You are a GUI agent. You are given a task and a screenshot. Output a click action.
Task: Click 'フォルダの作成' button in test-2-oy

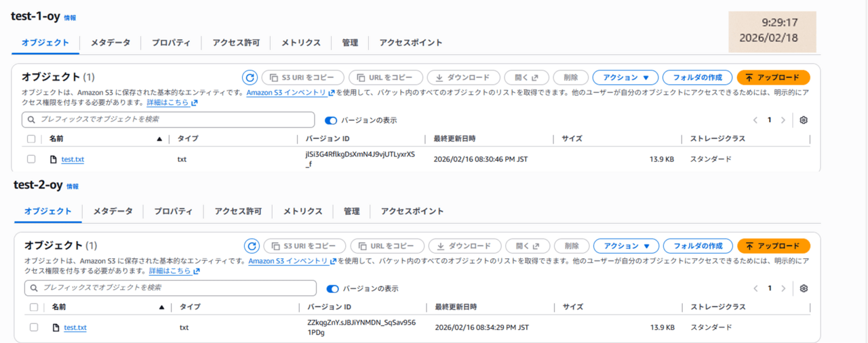(x=698, y=246)
